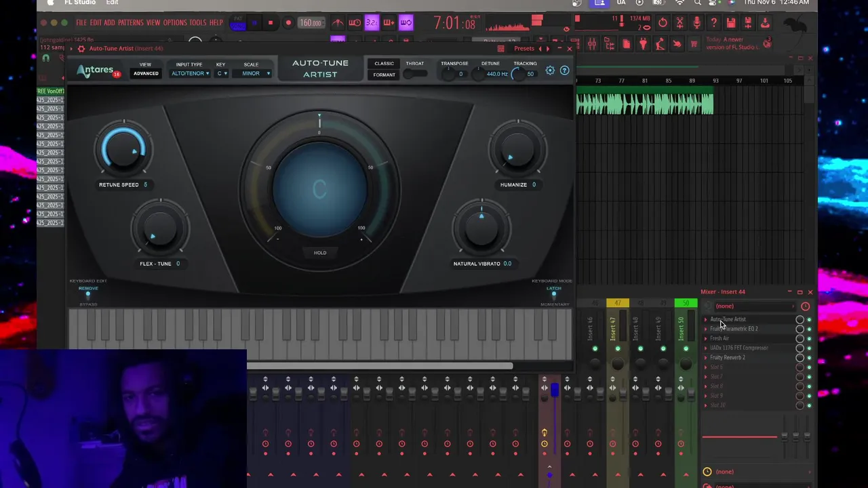
Task: Click save disk icon in top toolbar
Action: [731, 23]
